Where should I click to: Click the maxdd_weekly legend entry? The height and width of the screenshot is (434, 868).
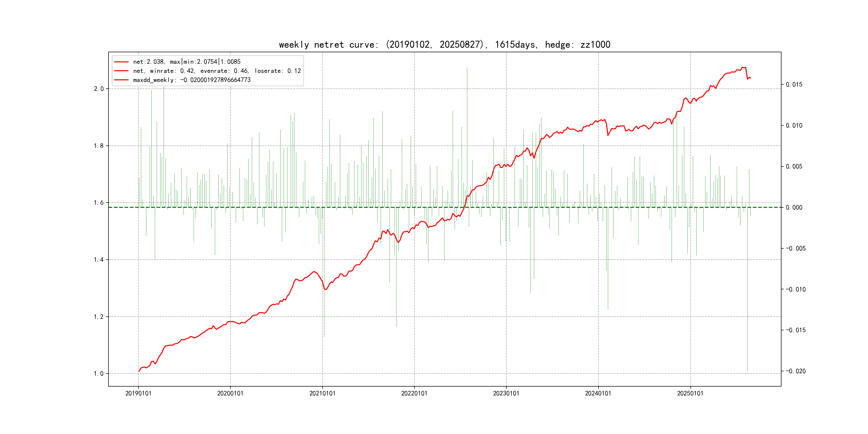[192, 80]
